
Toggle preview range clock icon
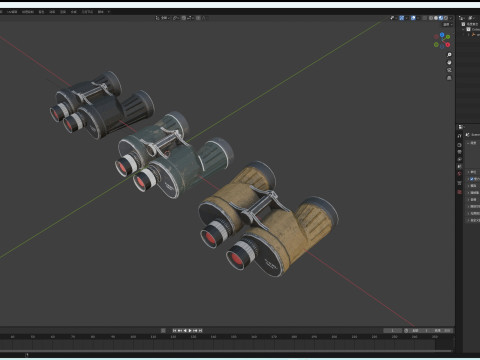[x=406, y=330]
